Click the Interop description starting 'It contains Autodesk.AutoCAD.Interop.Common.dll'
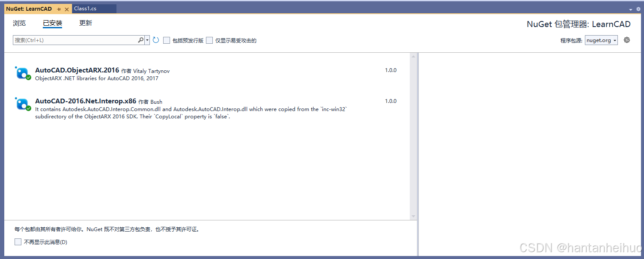The image size is (644, 259). pyautogui.click(x=191, y=113)
